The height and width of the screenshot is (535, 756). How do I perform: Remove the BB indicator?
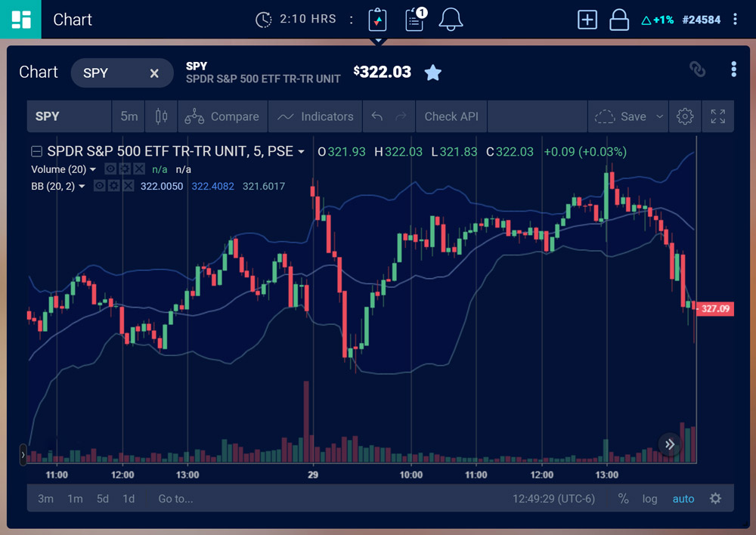(128, 186)
